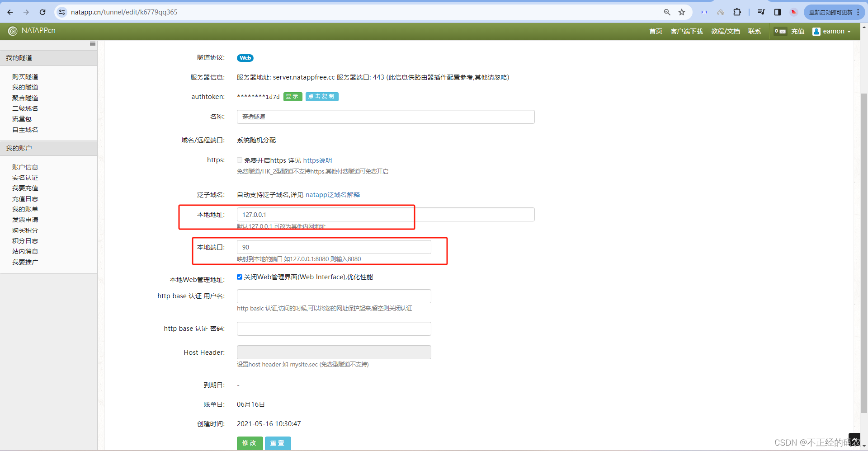Click the page vertical scrollbar thumb
868x451 pixels.
(864, 253)
